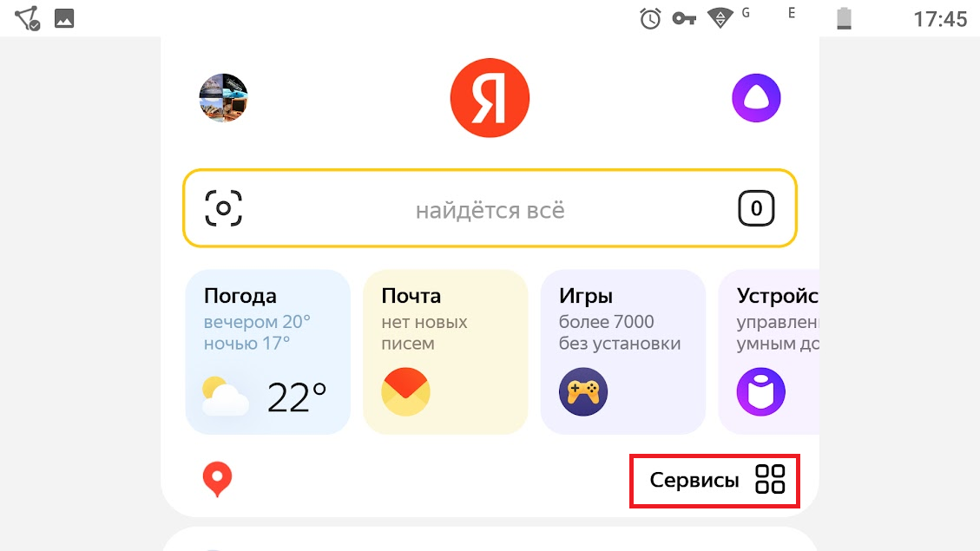Screen dimensions: 980x551
Task: Open the Сервисы grid icon
Action: [x=770, y=479]
